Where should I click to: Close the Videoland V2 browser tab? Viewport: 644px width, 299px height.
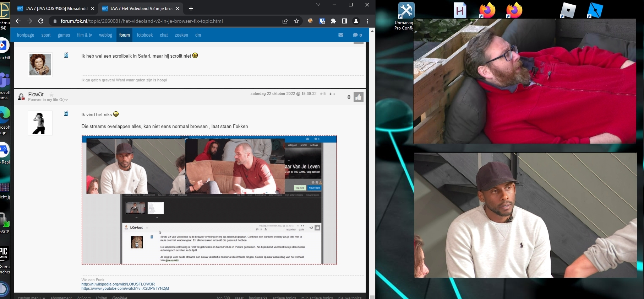178,8
